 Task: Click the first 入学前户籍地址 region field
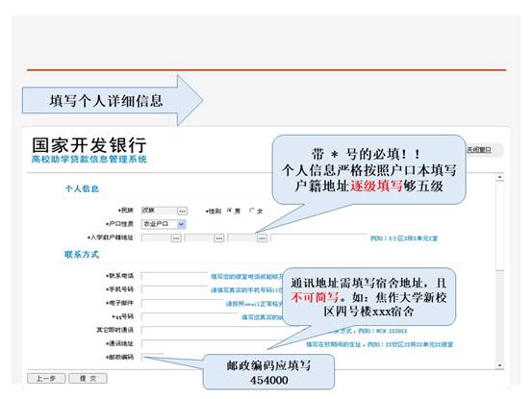(x=156, y=238)
